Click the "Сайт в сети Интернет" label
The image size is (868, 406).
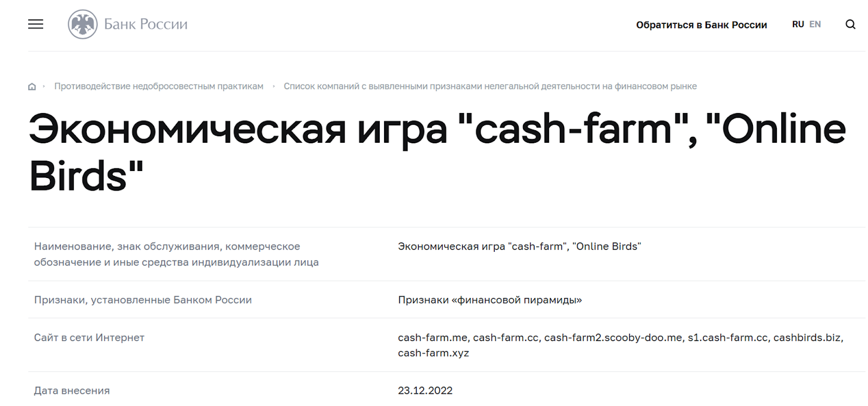[89, 338]
